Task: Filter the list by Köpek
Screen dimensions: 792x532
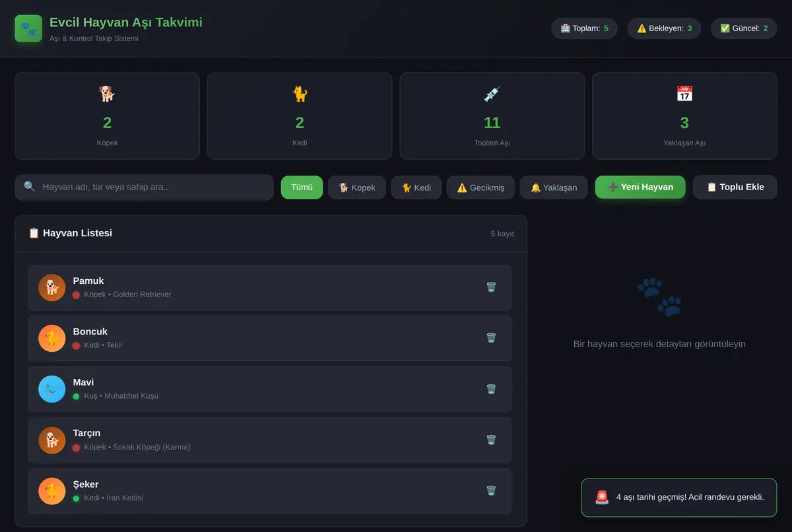Action: click(357, 187)
